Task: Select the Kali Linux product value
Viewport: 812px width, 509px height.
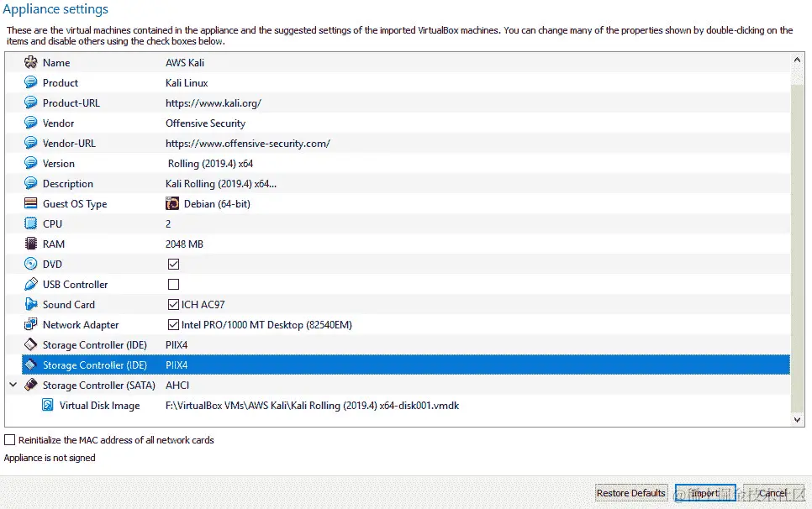Action: pyautogui.click(x=187, y=83)
